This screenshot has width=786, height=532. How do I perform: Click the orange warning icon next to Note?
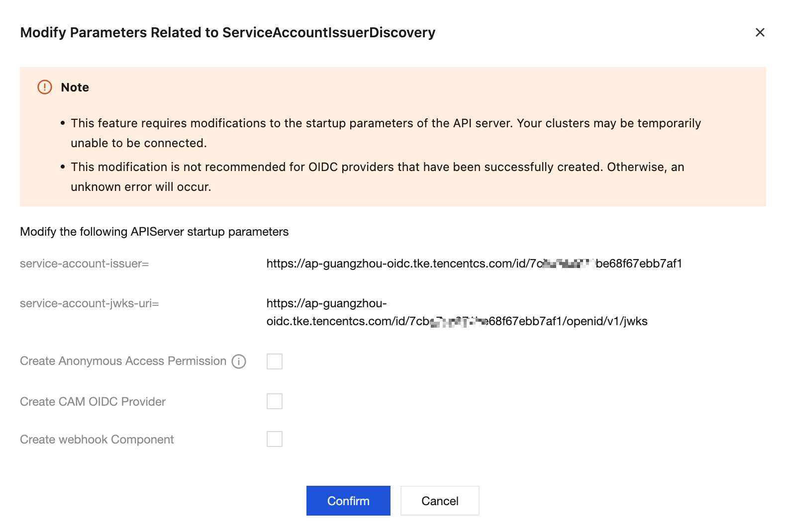point(45,87)
